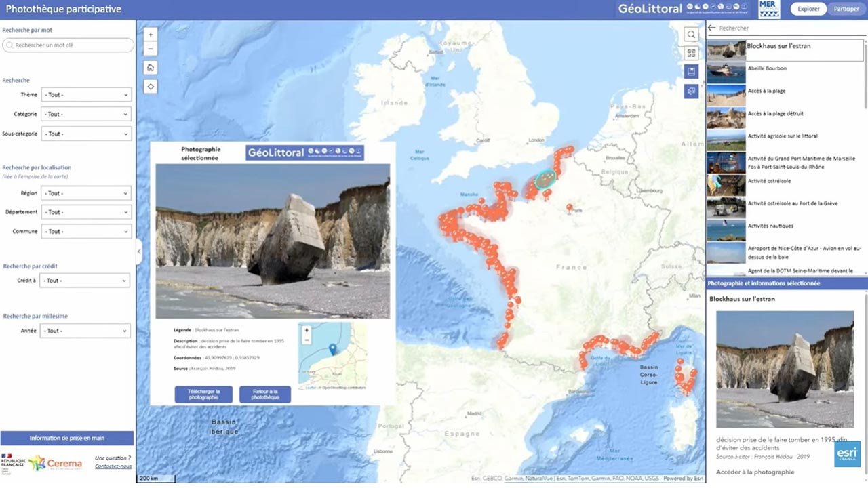This screenshot has width=868, height=488.
Task: Click the blue save icon on map
Action: (691, 72)
